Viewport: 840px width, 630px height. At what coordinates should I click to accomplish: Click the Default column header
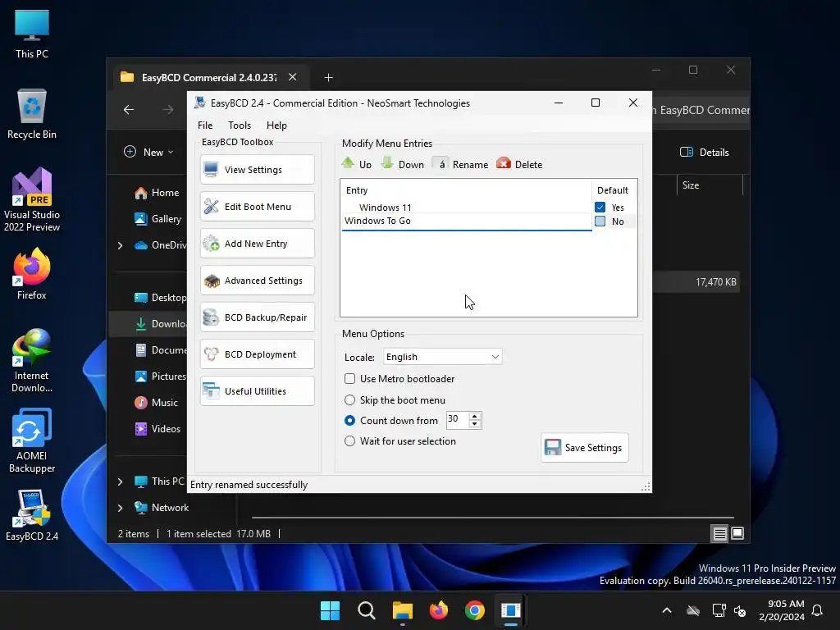[x=614, y=190]
